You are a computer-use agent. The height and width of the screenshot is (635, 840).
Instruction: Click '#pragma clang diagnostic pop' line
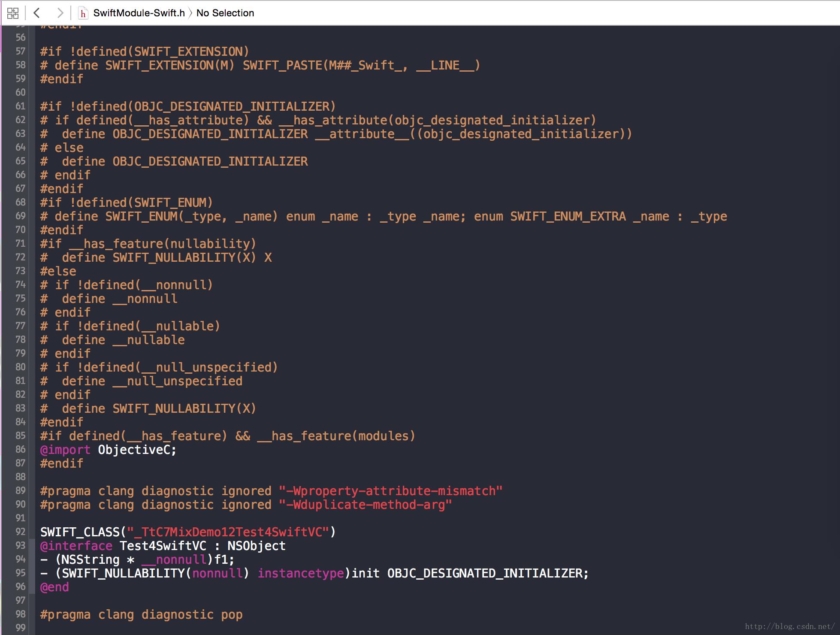(x=141, y=615)
